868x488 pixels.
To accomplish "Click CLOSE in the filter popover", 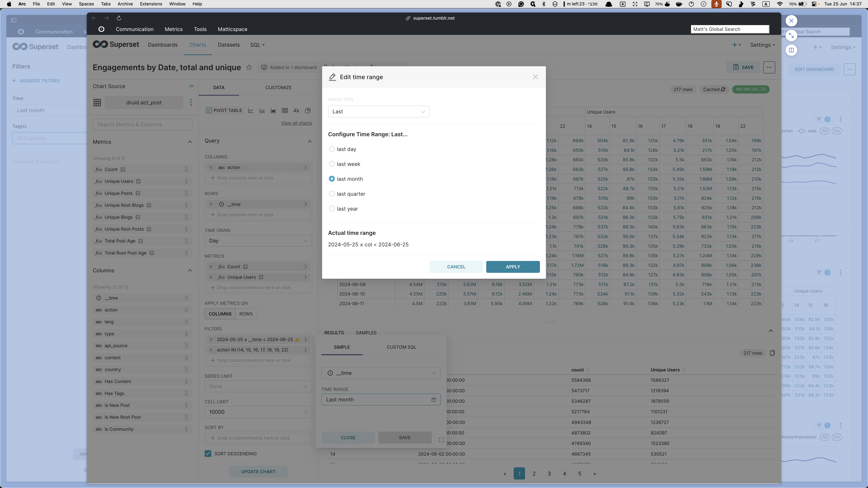I will (348, 438).
